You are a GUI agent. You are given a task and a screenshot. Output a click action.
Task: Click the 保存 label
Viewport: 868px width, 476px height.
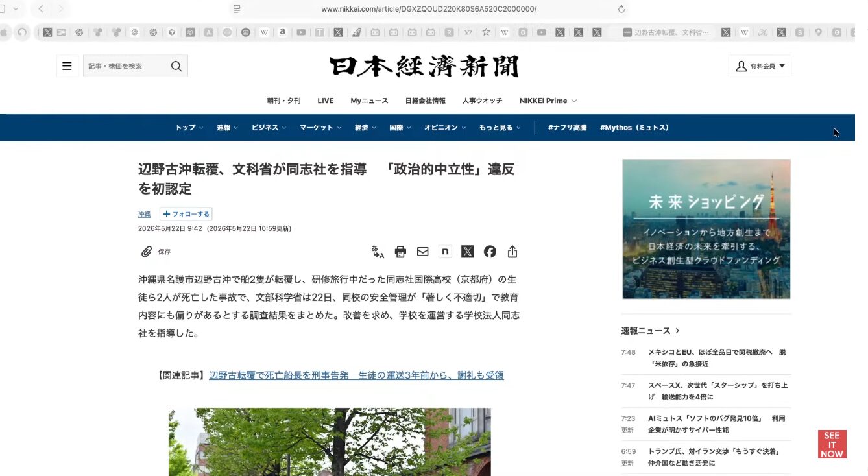164,252
